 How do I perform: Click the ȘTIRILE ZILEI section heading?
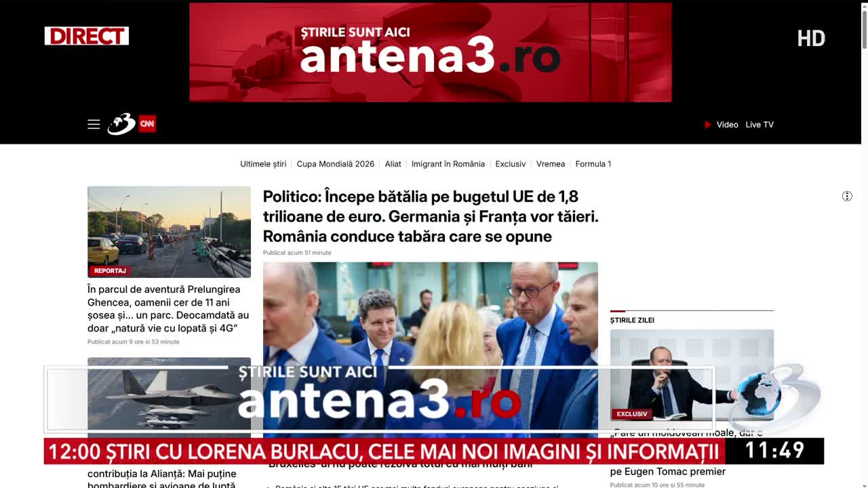(x=632, y=321)
